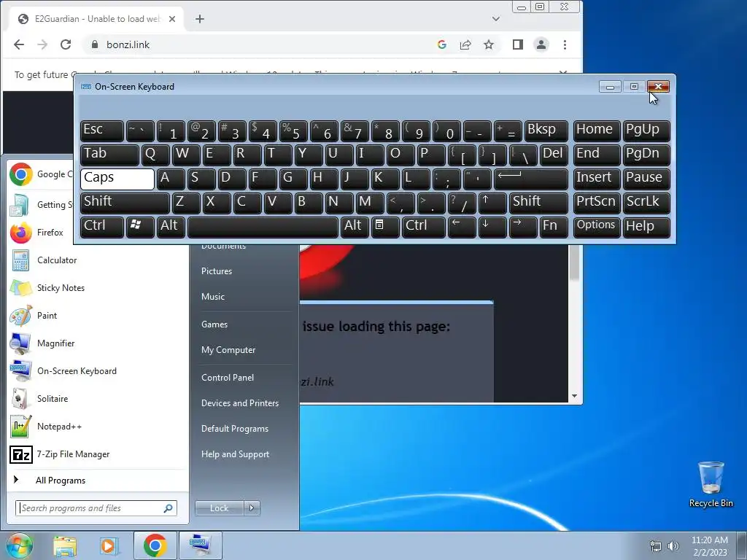Open Chrome tab search chevron
This screenshot has height=560, width=747.
496,19
